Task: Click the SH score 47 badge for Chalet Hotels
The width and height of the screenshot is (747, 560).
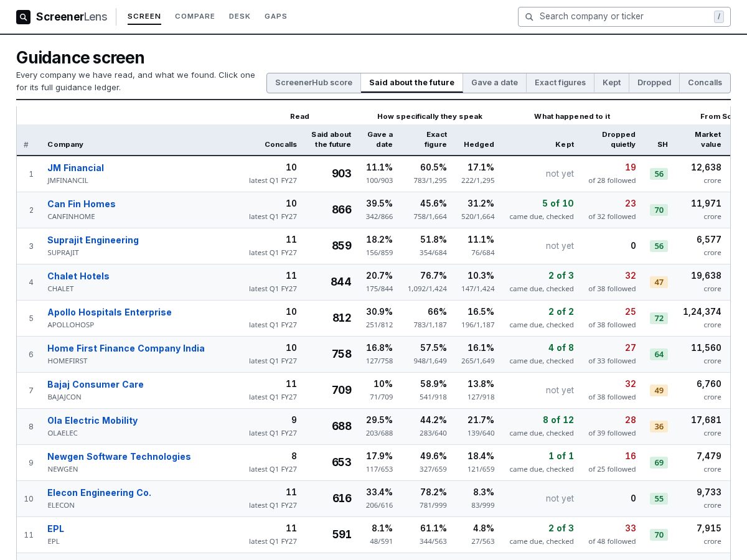Action: 659,282
